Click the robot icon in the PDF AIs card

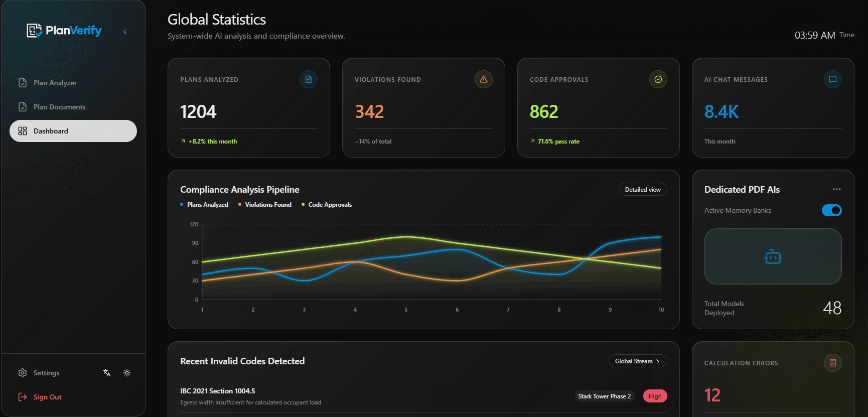pos(773,257)
